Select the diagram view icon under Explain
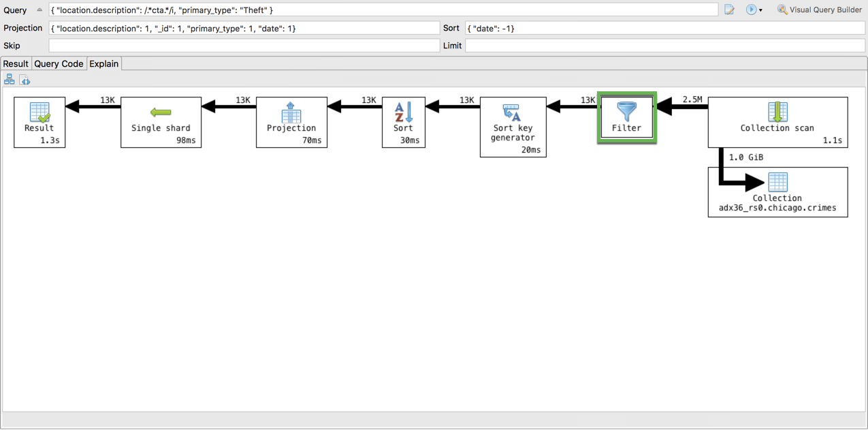868x430 pixels. [9, 79]
